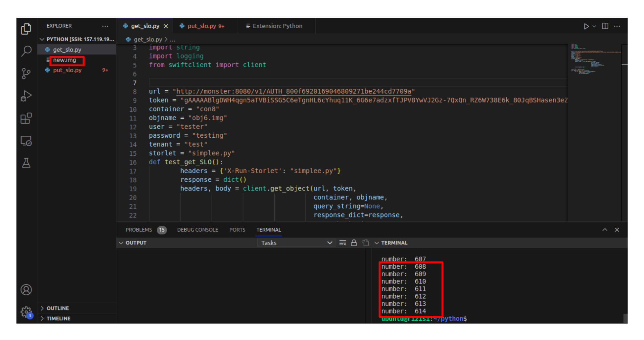
Task: Expand the OUTLINE section
Action: coord(57,308)
